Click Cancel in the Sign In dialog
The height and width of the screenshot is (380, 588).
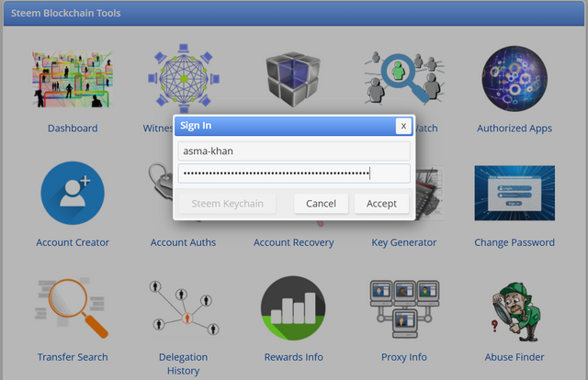tap(321, 204)
